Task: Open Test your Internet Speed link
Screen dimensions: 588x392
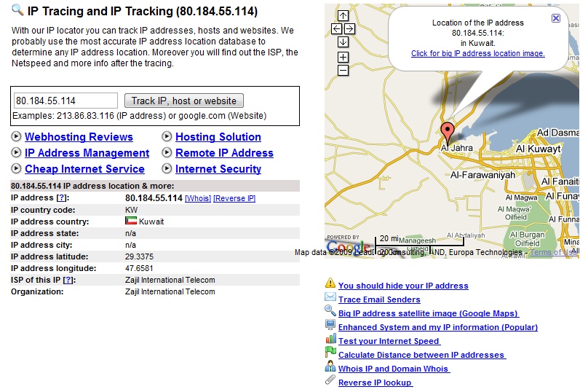Action: click(389, 341)
